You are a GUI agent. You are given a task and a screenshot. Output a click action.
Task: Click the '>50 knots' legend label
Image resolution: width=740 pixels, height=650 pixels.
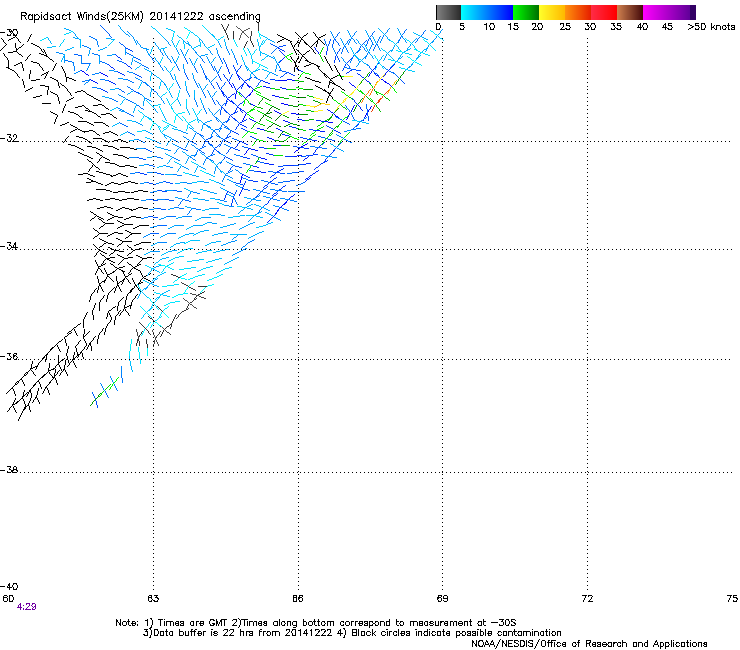(711, 27)
